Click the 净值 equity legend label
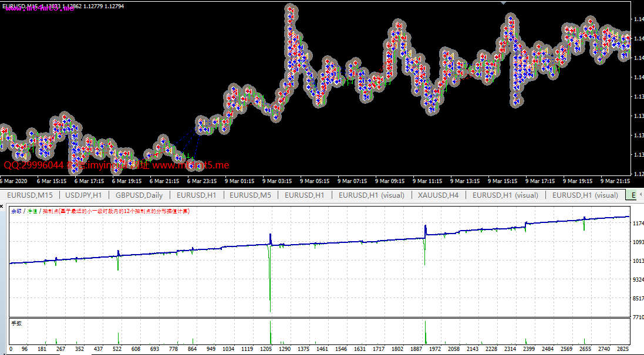The height and width of the screenshot is (355, 644). point(32,211)
